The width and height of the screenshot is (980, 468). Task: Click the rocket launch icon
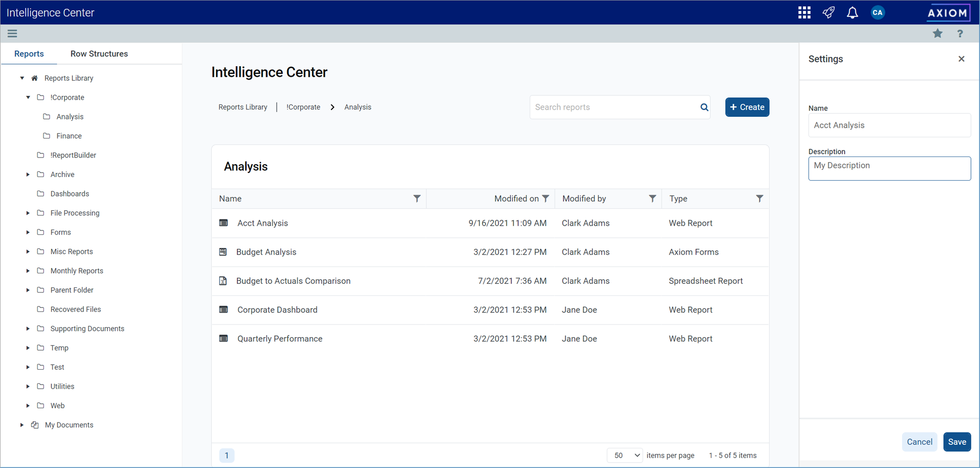click(x=828, y=13)
